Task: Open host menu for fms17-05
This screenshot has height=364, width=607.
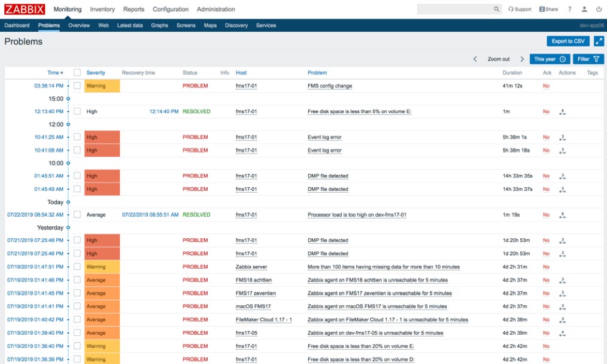Action: [246, 333]
